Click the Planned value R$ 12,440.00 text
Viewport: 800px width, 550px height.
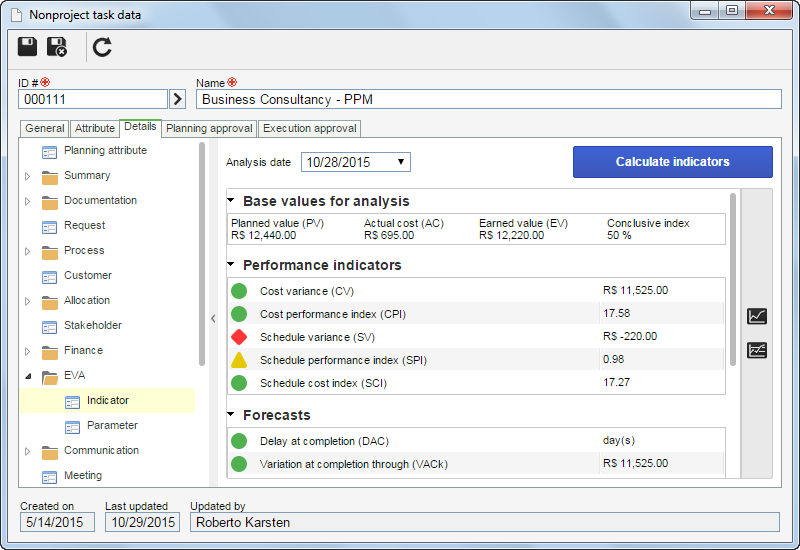tap(263, 235)
